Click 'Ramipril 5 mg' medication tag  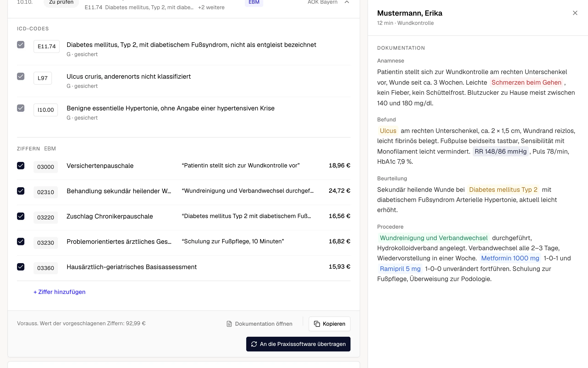(400, 269)
